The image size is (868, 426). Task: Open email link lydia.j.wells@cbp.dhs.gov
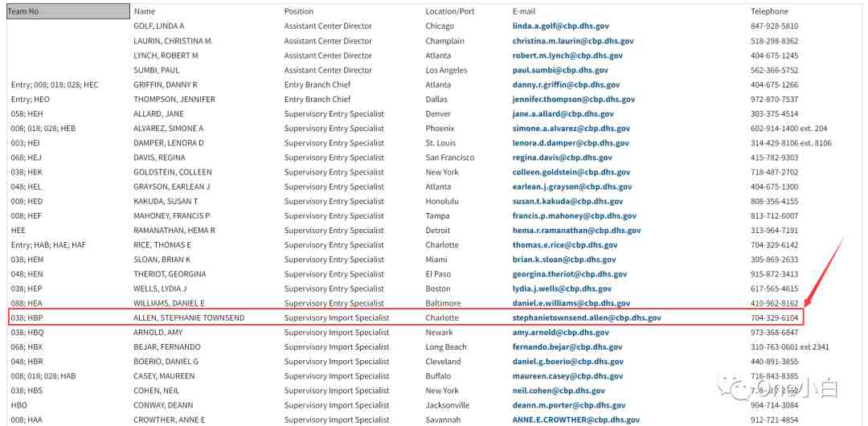[x=562, y=289]
